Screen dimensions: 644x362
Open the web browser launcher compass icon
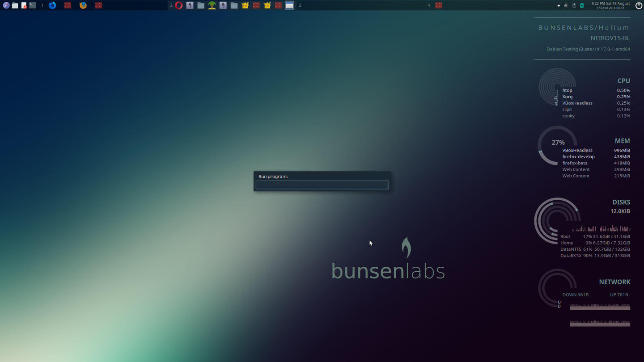[6, 5]
